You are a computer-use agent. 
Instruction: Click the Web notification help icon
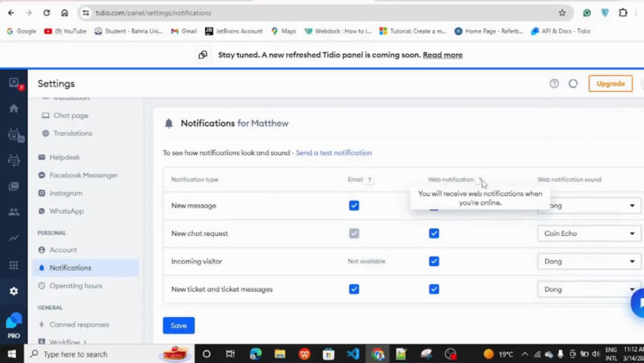tap(480, 180)
